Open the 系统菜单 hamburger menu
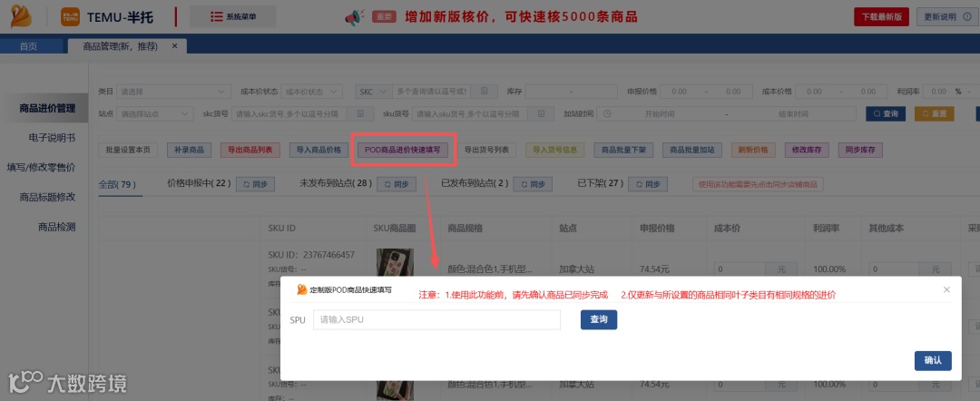This screenshot has width=980, height=401. click(233, 17)
